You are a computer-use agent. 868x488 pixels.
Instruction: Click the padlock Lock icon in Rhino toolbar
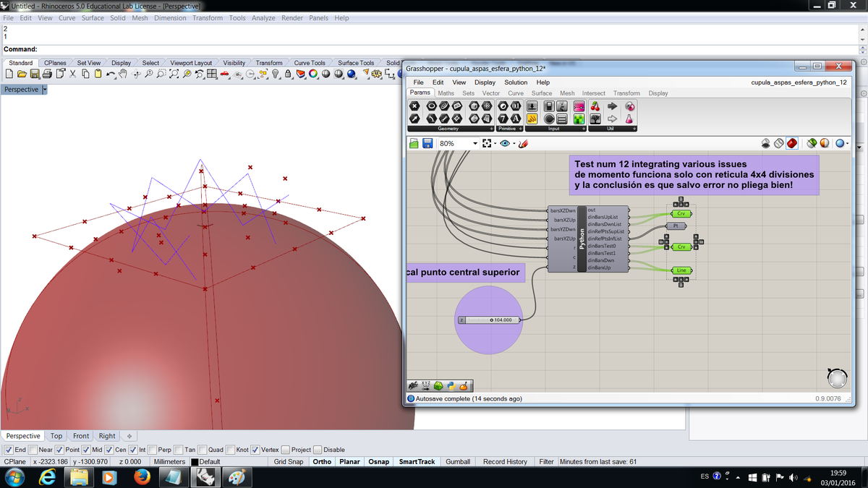coord(288,74)
